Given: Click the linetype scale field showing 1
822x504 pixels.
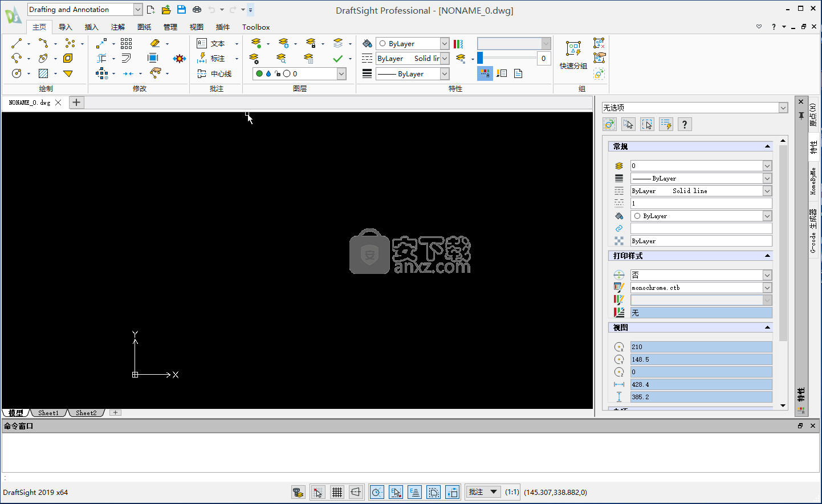Looking at the screenshot, I should (x=701, y=203).
